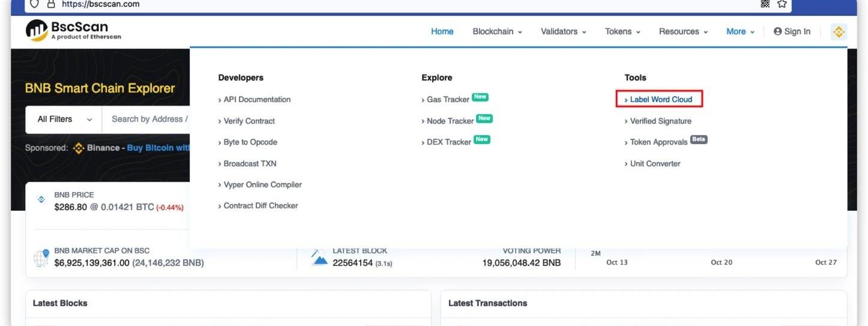Click the Developers column heading
Viewport: 868px width, 326px height.
pos(241,77)
